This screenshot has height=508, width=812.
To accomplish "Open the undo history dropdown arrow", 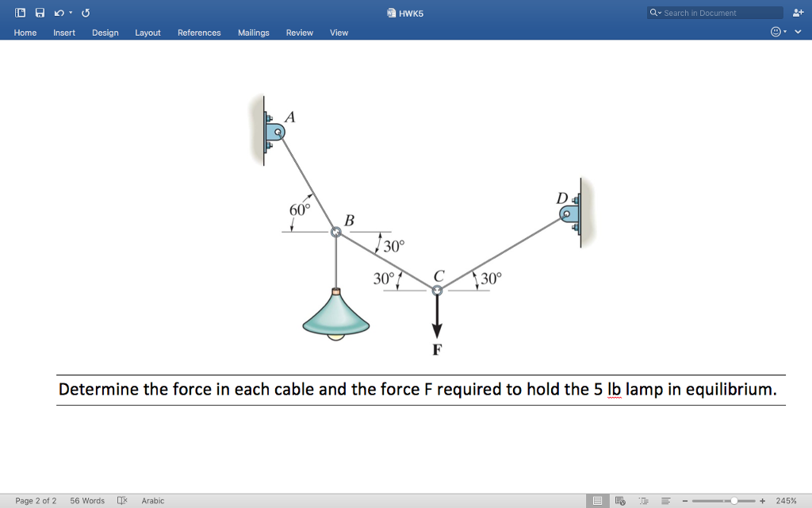I will (69, 12).
